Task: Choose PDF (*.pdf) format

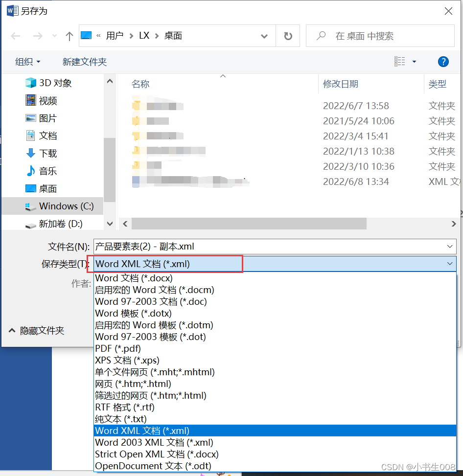Action: [x=275, y=348]
